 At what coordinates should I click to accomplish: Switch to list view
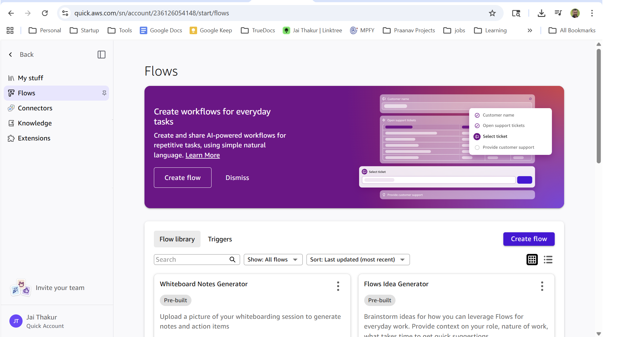(548, 260)
